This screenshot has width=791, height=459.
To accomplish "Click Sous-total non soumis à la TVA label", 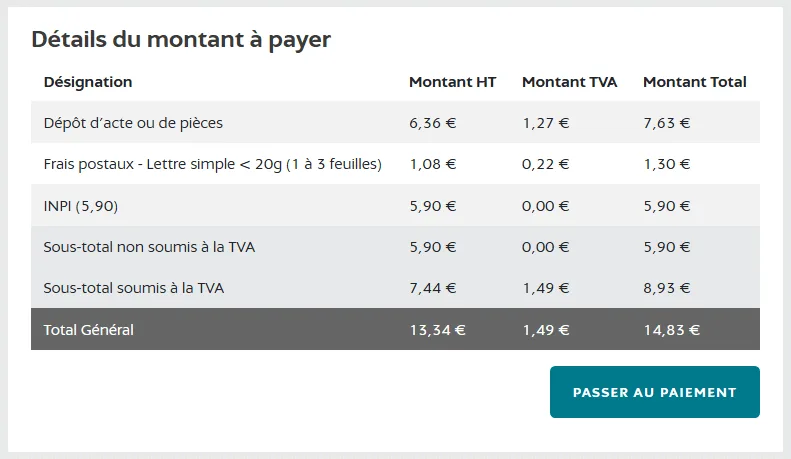I will pos(149,247).
